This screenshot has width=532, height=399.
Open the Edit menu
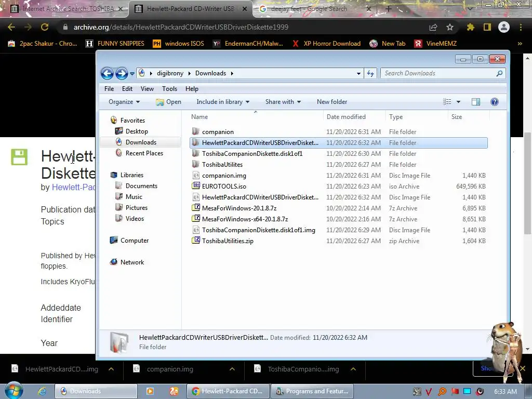click(127, 88)
